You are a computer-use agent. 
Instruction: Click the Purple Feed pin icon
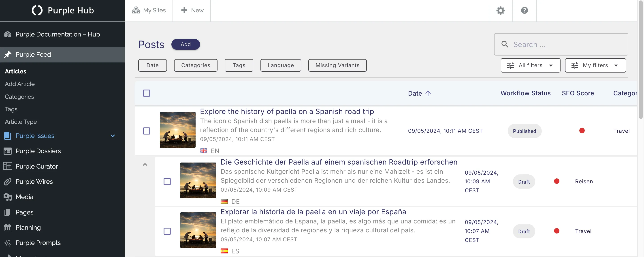pos(8,54)
